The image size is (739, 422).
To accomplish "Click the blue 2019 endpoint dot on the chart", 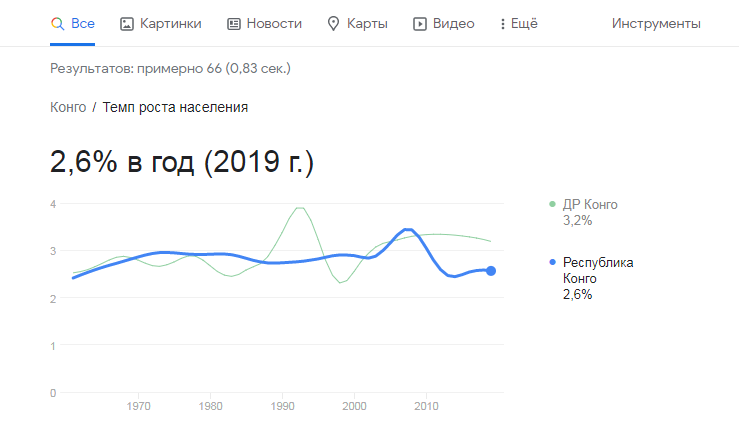I will point(491,271).
